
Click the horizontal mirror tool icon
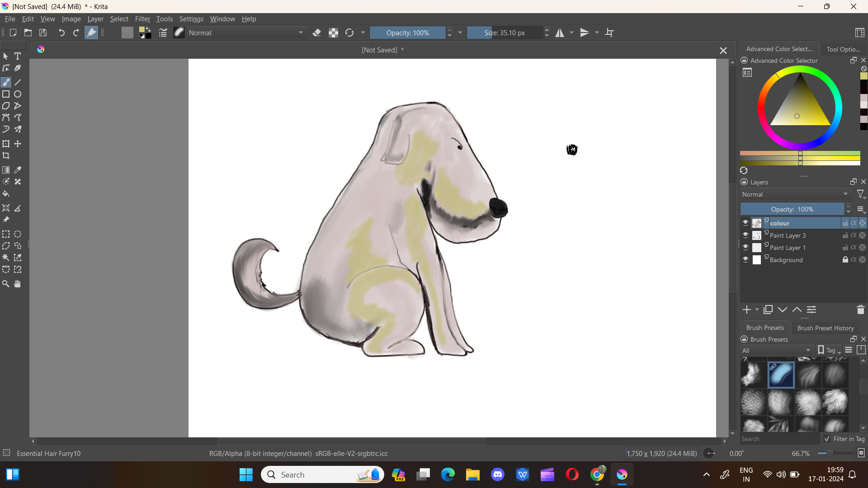(560, 33)
